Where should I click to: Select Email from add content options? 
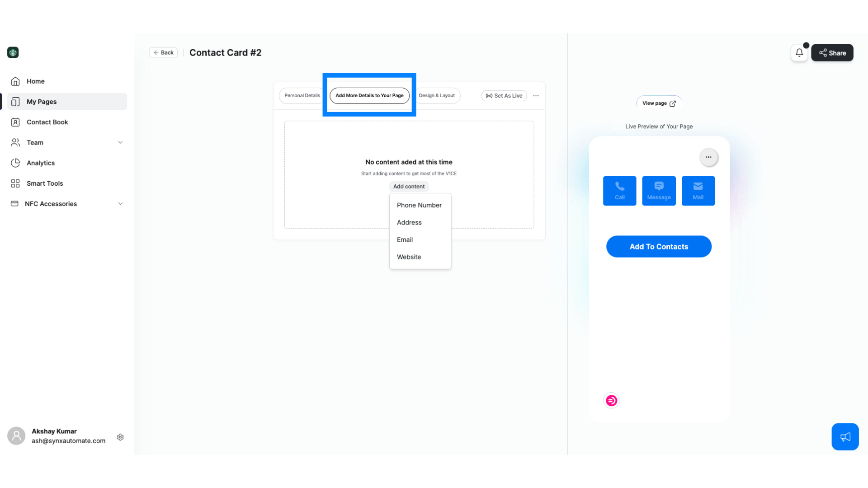click(405, 239)
